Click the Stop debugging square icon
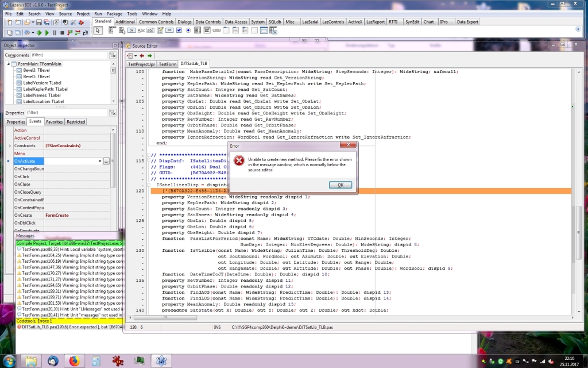The width and height of the screenshot is (588, 368). click(63, 33)
